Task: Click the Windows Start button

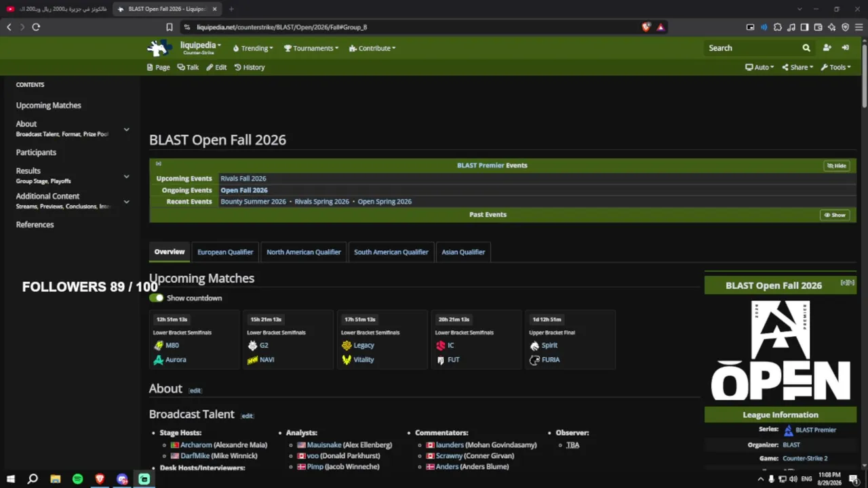Action: (10, 479)
